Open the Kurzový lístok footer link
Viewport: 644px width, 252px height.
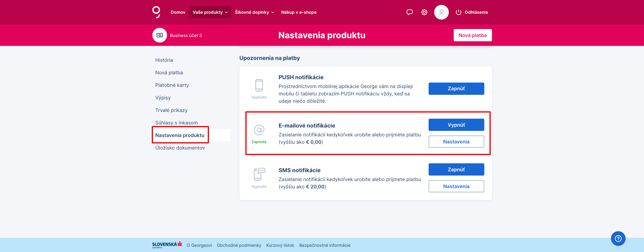coord(280,245)
